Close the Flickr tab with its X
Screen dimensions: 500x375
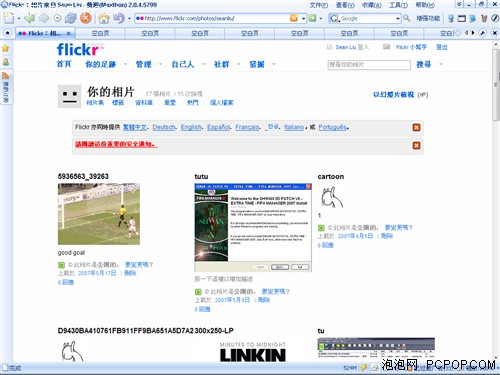(68, 33)
